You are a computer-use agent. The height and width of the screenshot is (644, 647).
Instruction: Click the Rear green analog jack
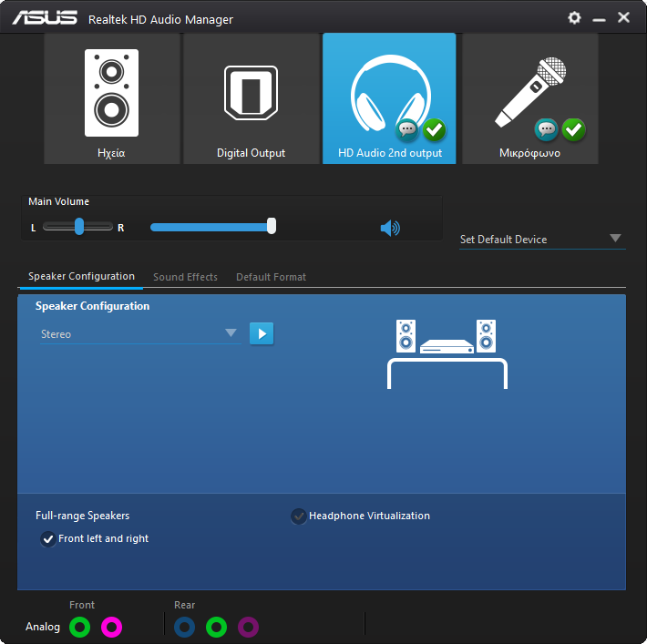(216, 627)
